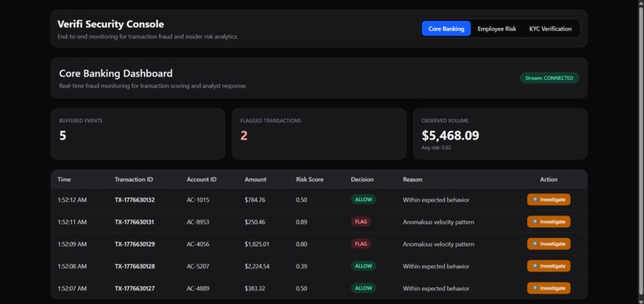The width and height of the screenshot is (644, 304).
Task: Click the Stream: CONNECTED status badge
Action: pos(549,78)
